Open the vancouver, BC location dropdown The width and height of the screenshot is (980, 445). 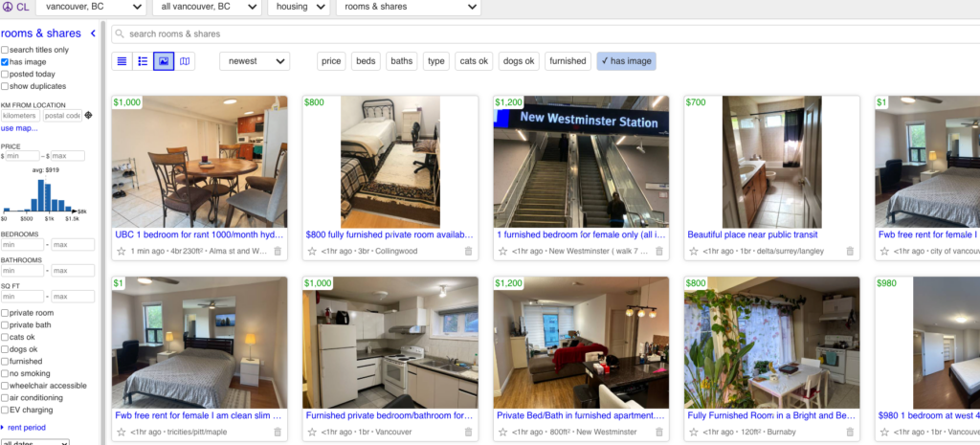(x=91, y=7)
